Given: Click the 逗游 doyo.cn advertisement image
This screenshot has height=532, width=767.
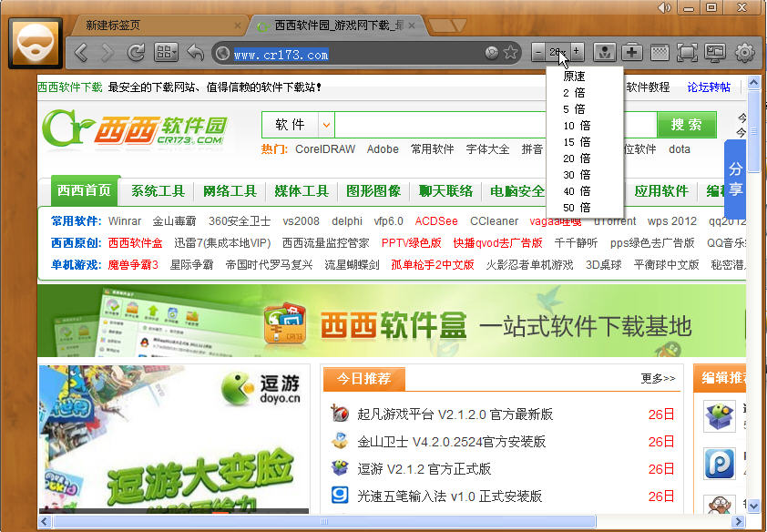Looking at the screenshot, I should 174,438.
